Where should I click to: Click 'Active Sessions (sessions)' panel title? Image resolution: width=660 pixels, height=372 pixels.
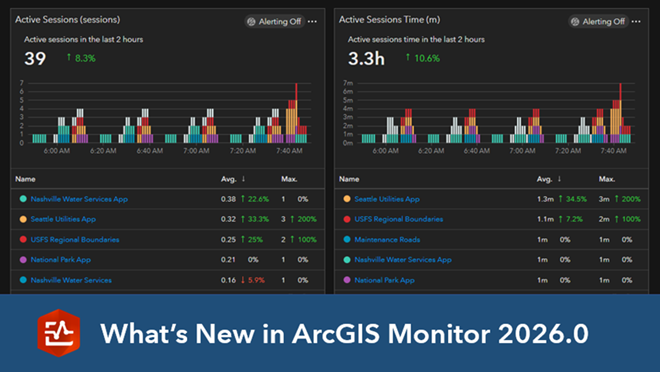tap(67, 19)
